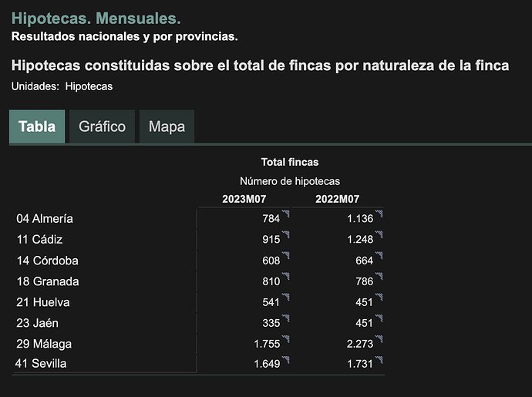Open the corner note icon for Almería 2023M07
This screenshot has width=532, height=397.
tap(286, 214)
